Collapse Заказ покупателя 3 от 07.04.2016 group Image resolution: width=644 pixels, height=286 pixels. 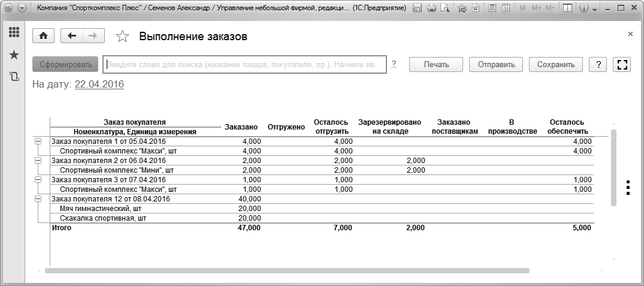coord(38,179)
